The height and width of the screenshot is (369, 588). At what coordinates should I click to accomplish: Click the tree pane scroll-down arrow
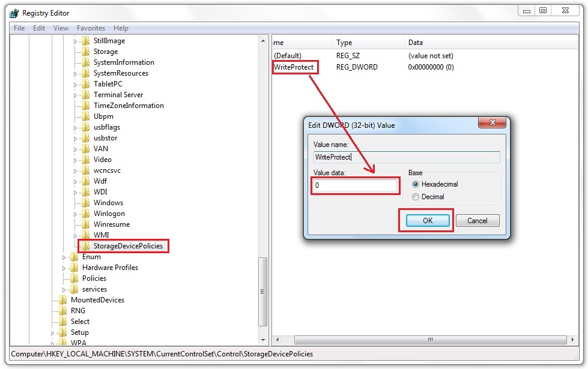point(263,340)
